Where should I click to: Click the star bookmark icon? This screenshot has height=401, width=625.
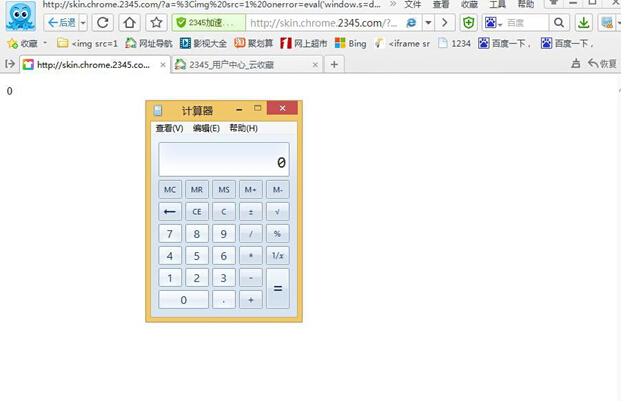(x=156, y=22)
